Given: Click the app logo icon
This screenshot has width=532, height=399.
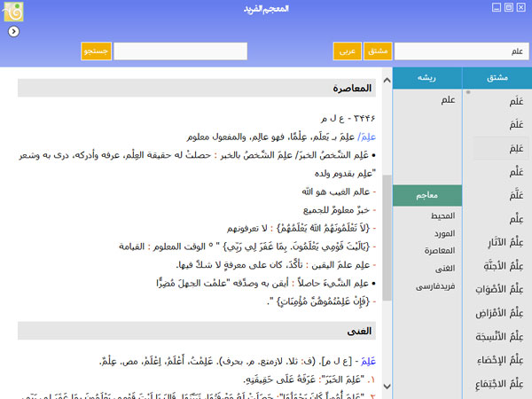Looking at the screenshot, I should pyautogui.click(x=13, y=12).
